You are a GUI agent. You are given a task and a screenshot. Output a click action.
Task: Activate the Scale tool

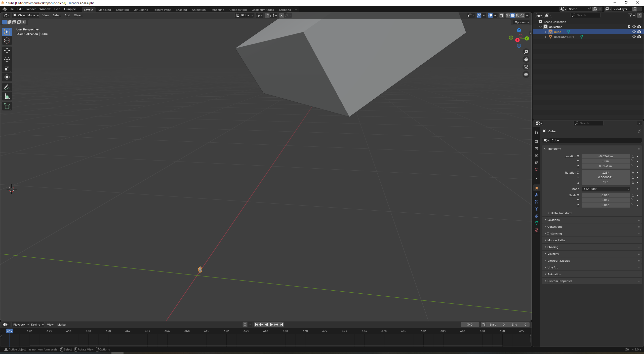(x=7, y=68)
